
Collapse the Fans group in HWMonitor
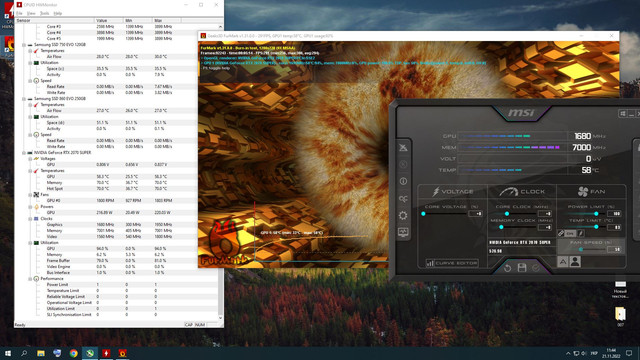click(x=30, y=195)
